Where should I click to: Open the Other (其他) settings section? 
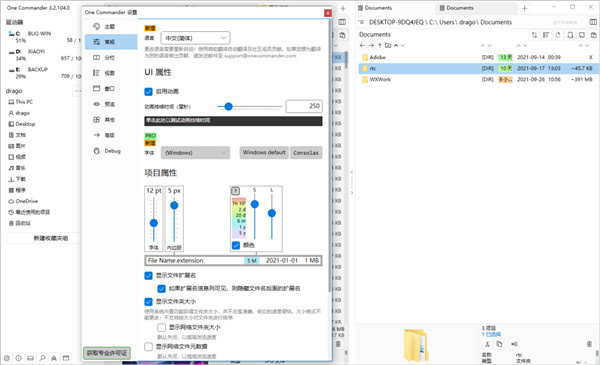111,120
